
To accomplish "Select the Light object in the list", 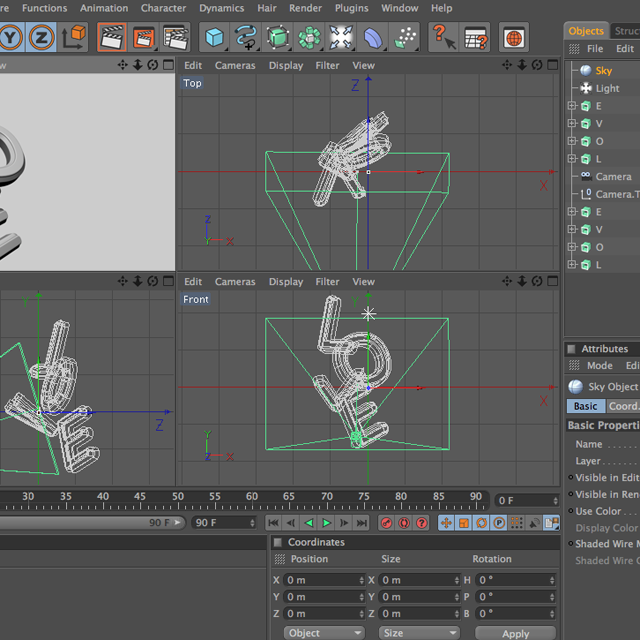I will click(607, 88).
